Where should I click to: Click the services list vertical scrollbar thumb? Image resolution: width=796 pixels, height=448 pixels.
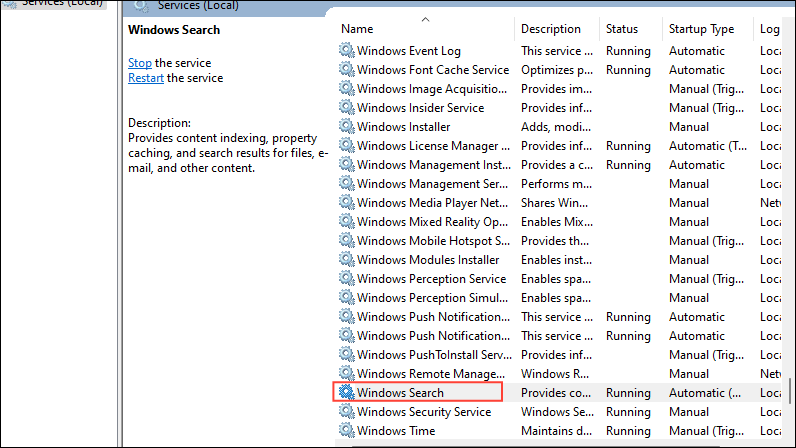(789, 391)
